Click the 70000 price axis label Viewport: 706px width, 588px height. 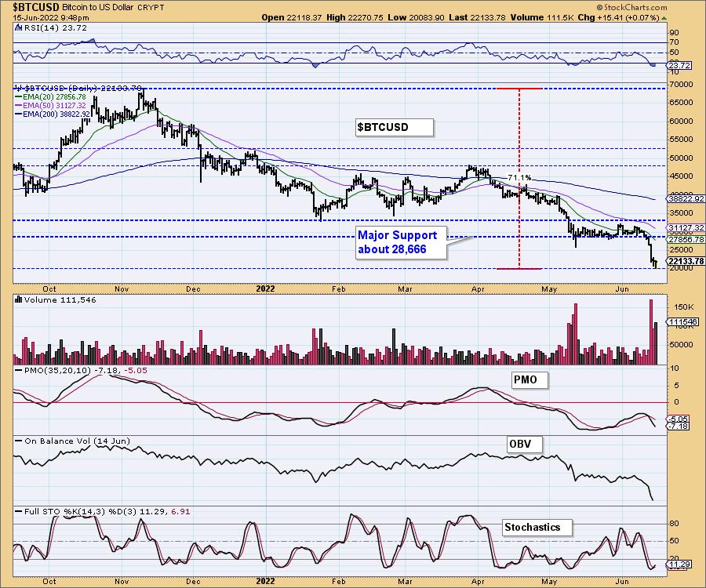(681, 84)
